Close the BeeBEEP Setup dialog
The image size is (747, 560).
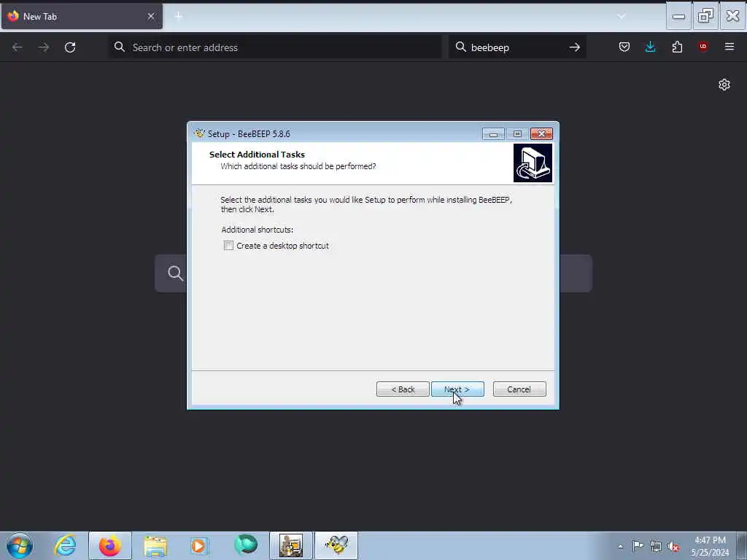click(x=541, y=134)
